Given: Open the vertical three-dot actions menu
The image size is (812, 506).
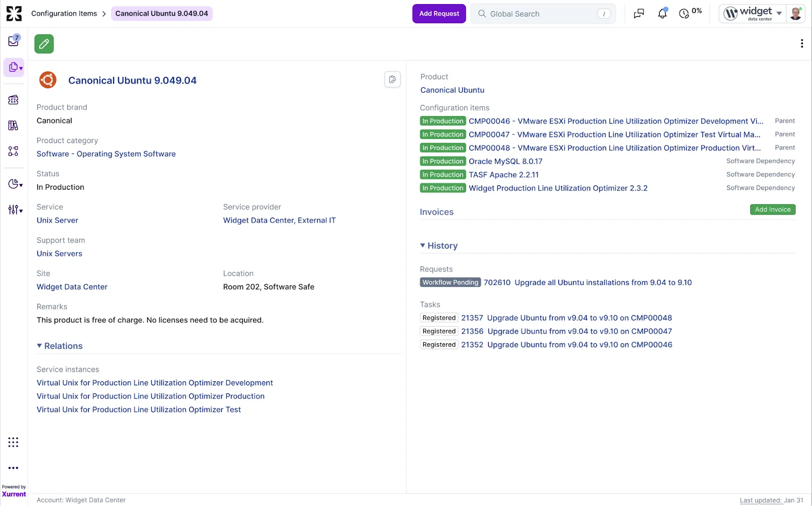Looking at the screenshot, I should coord(802,44).
